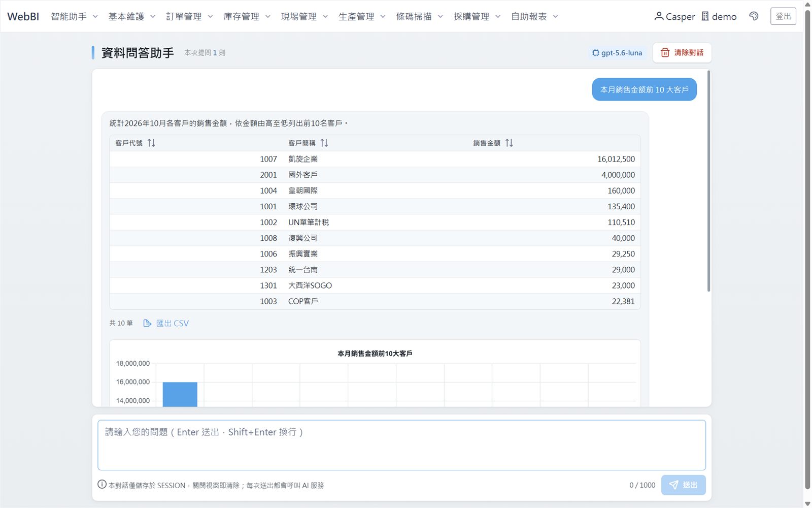812x508 pixels.
Task: Click the info icon beside session notice
Action: click(x=102, y=485)
